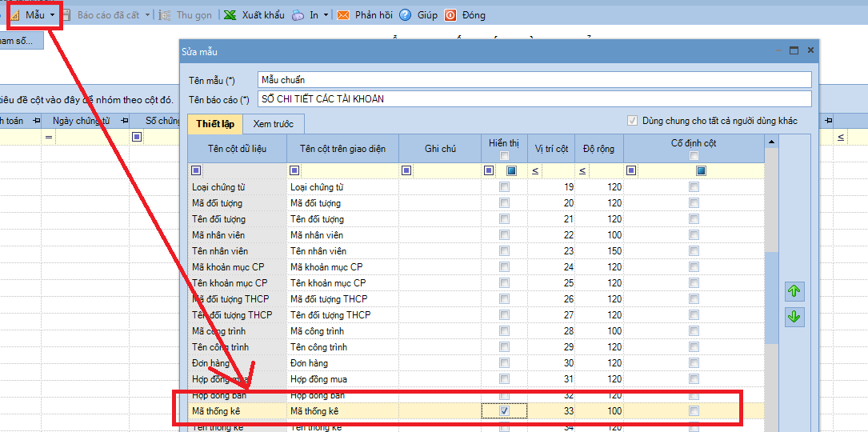Click the ≤ operator under Vị trí cột
This screenshot has height=432, width=868.
534,171
